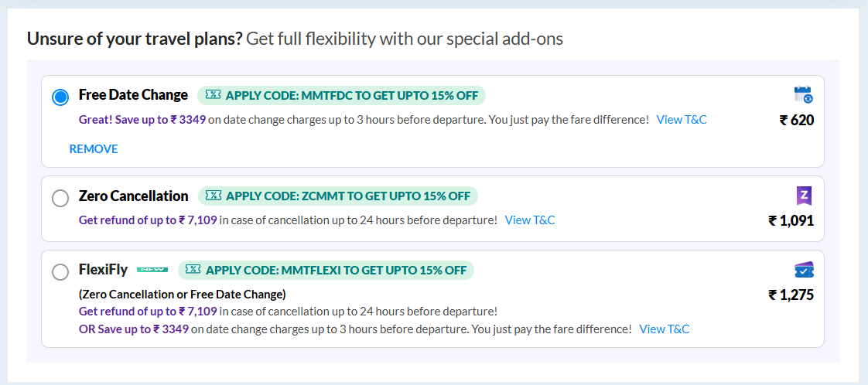Open View T&C for Free Date Change
868x385 pixels.
[x=682, y=120]
